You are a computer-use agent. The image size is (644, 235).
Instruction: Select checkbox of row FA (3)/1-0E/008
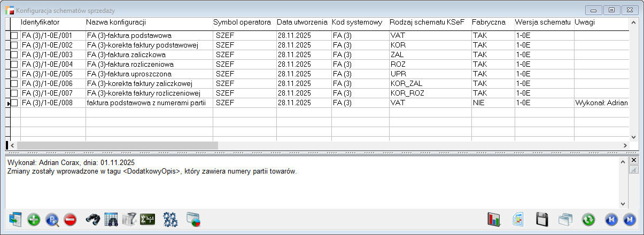(x=14, y=103)
